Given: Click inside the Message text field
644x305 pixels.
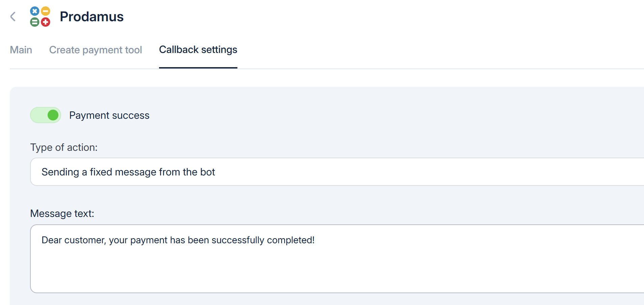Looking at the screenshot, I should coord(337,267).
